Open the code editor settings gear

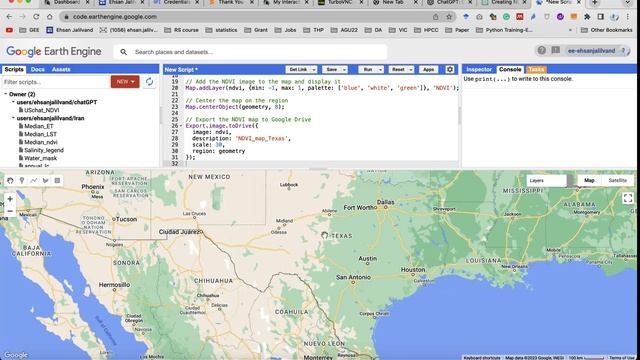[x=450, y=69]
